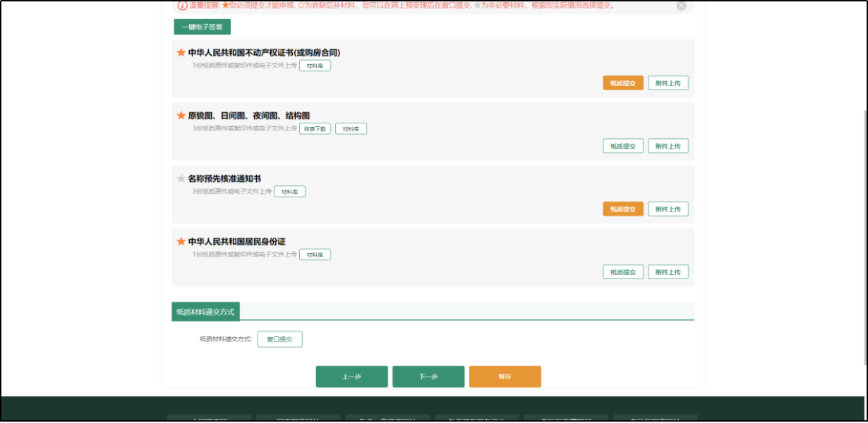The width and height of the screenshot is (868, 423).
Task: Toggle 纸质提交 for the 不动产权证书 material
Action: tap(622, 82)
